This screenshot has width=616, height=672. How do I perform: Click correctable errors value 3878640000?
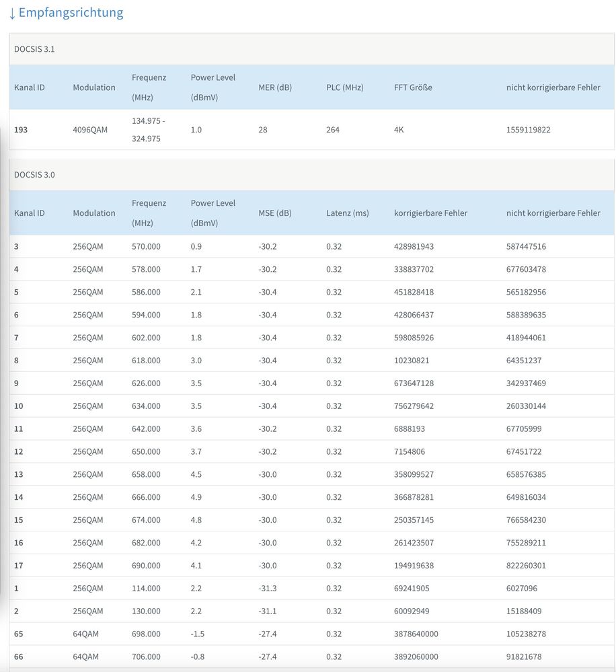(x=416, y=634)
